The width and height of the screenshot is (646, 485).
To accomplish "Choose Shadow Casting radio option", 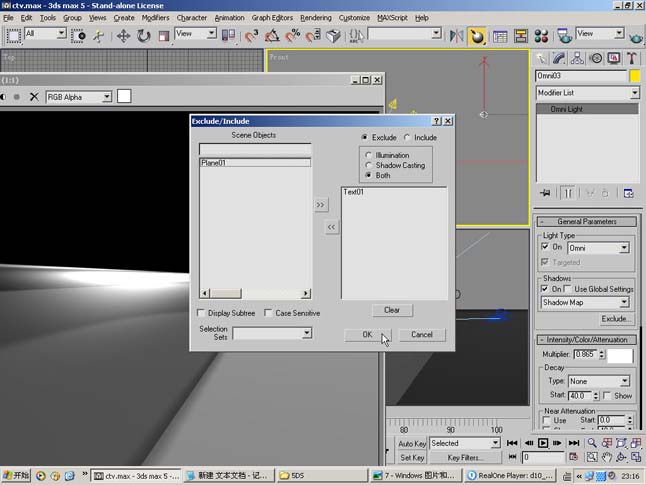I will [x=368, y=165].
